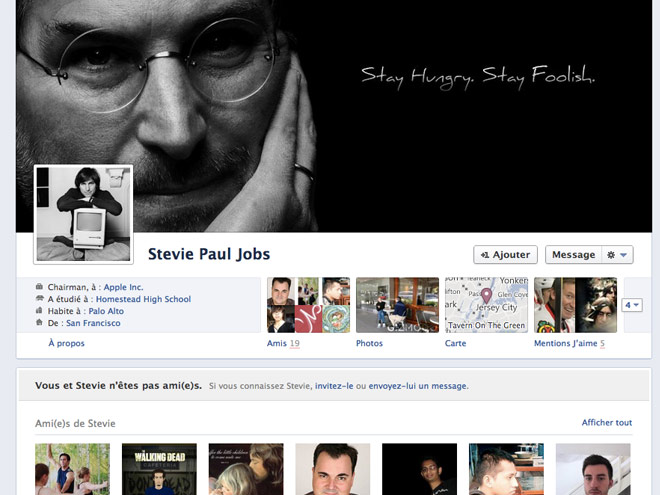Open friend thumbnail with the blonde couple

click(246, 469)
